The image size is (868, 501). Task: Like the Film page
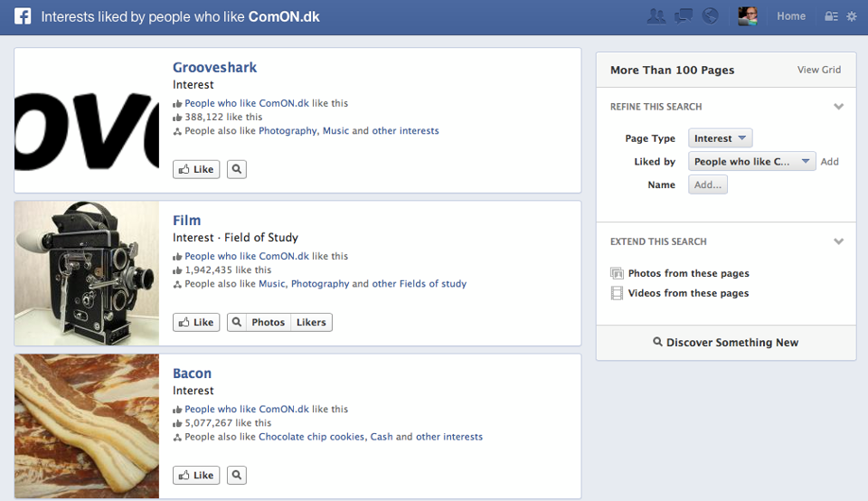coord(196,322)
